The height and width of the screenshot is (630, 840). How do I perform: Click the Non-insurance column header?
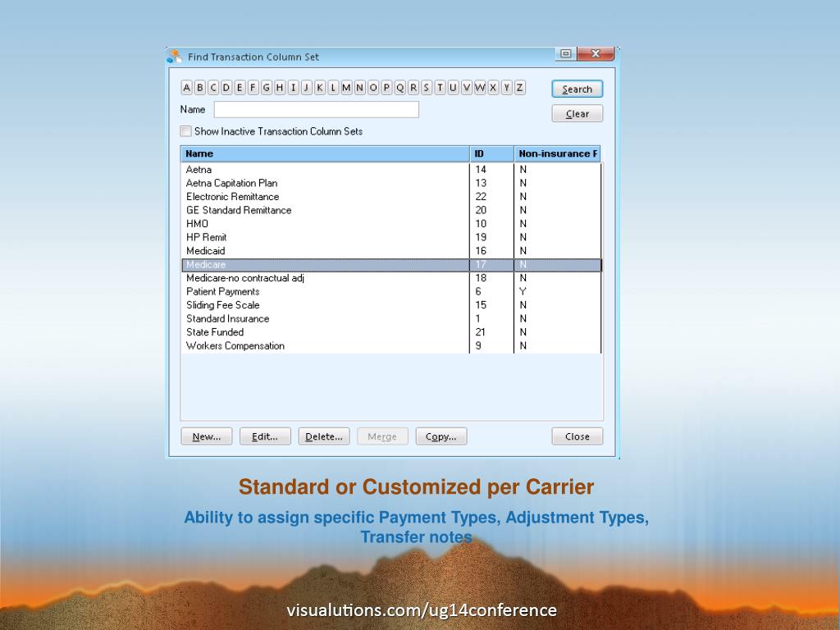557,153
